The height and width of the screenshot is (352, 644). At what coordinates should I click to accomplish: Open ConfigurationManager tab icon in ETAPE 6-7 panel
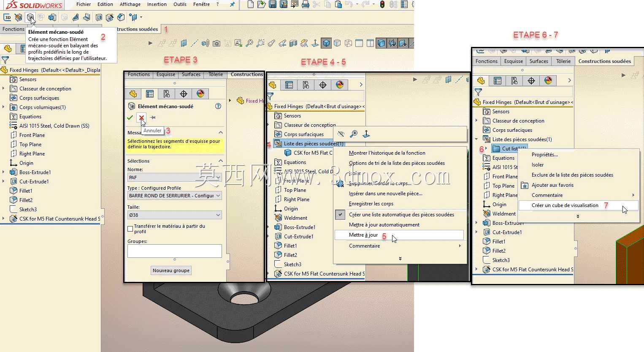(514, 81)
